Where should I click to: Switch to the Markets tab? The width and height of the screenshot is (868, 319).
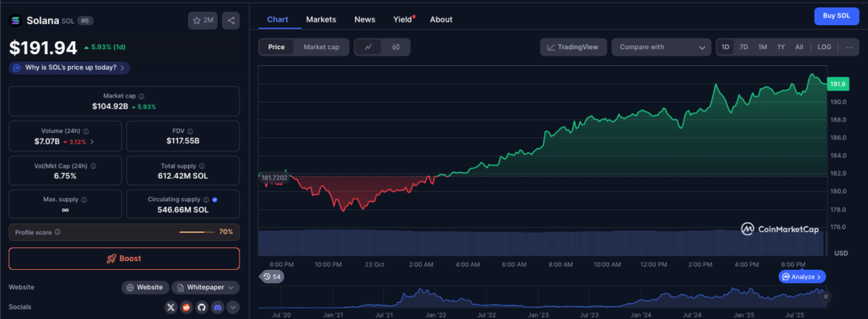pyautogui.click(x=320, y=20)
